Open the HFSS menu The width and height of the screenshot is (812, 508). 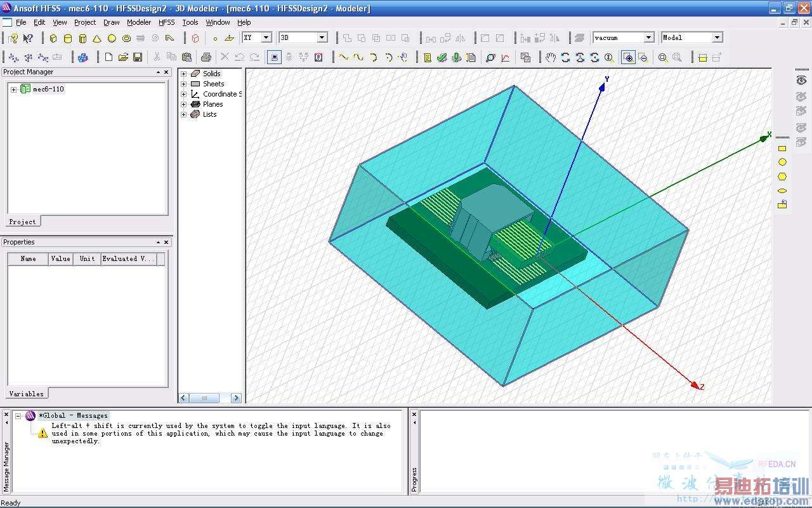[167, 22]
